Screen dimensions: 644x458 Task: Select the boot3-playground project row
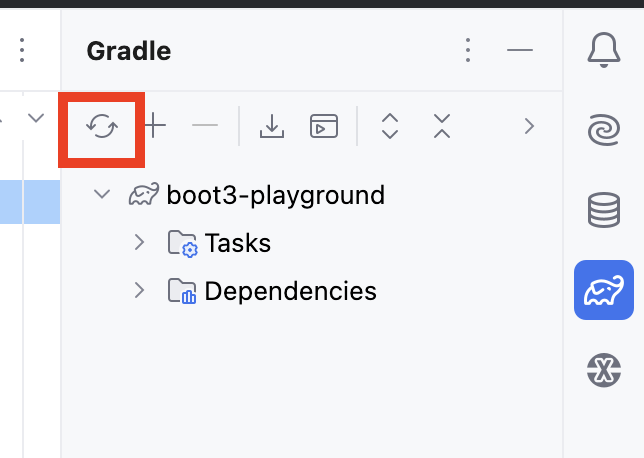(x=311, y=195)
